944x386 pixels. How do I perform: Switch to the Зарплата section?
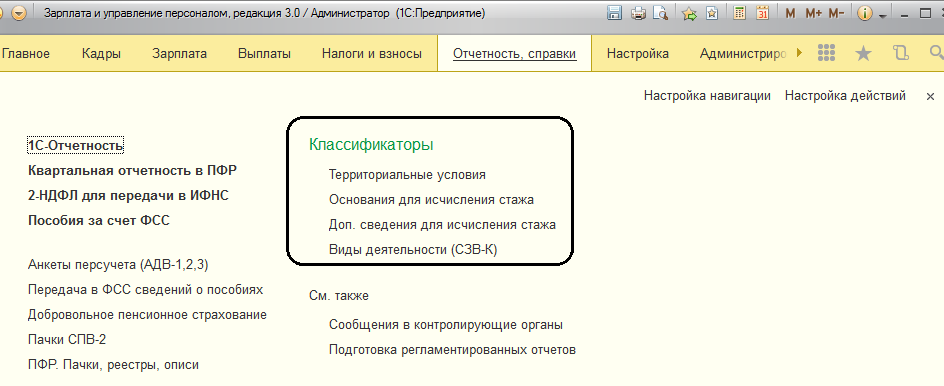click(x=179, y=54)
